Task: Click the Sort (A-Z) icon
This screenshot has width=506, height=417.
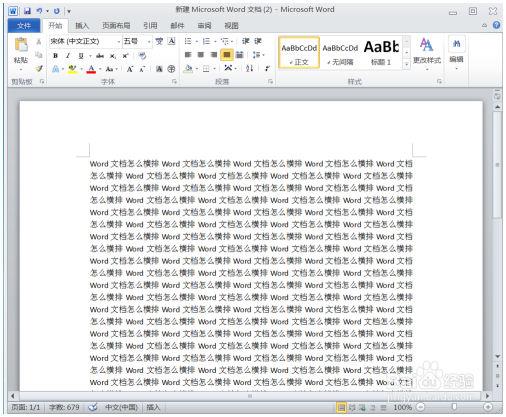Action: (249, 68)
